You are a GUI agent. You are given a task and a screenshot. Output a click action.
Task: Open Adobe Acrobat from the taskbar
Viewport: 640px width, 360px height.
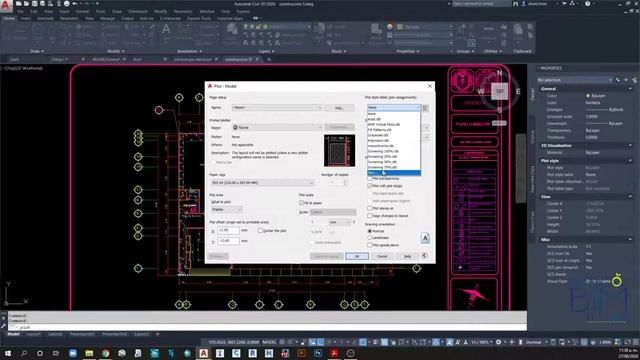click(334, 353)
